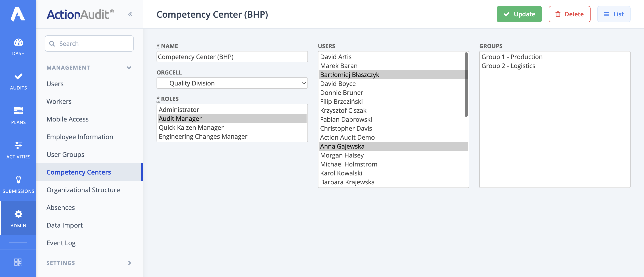
Task: Go to Audits checkmark icon
Action: point(18,77)
